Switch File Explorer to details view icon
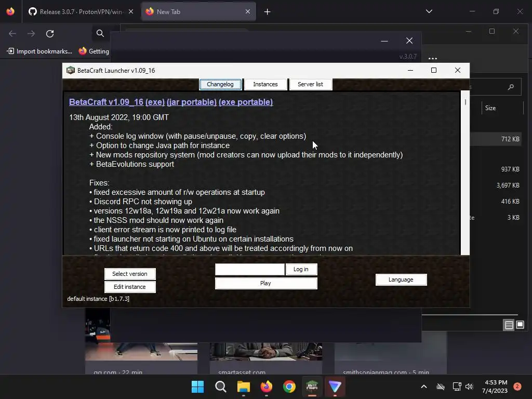Screen dimensions: 532x399 [509, 325]
